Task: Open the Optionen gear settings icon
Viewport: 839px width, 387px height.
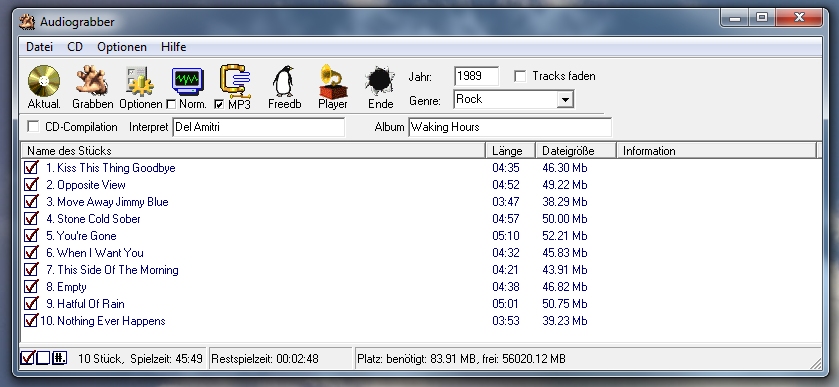Action: tap(140, 81)
